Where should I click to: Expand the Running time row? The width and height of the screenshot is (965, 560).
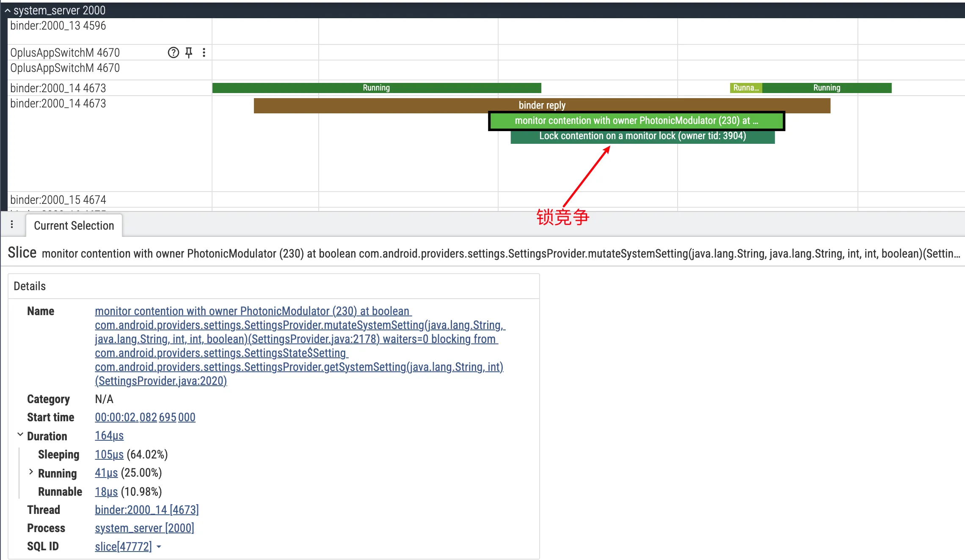[x=31, y=472]
